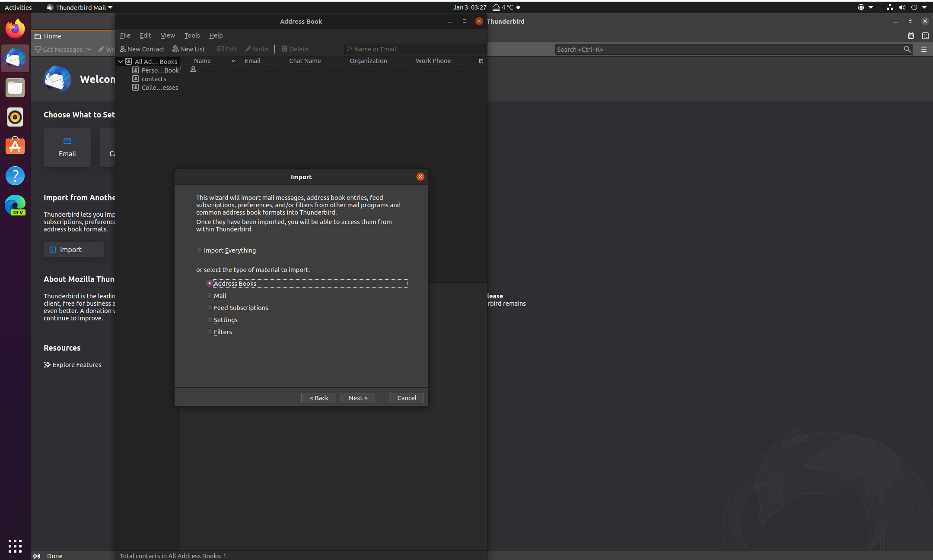Open the Tools menu in Address Book
Screen dimensions: 933x560
click(x=192, y=35)
